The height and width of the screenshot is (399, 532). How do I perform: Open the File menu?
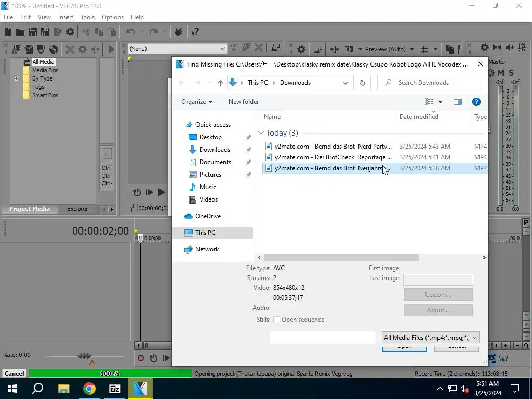(8, 17)
